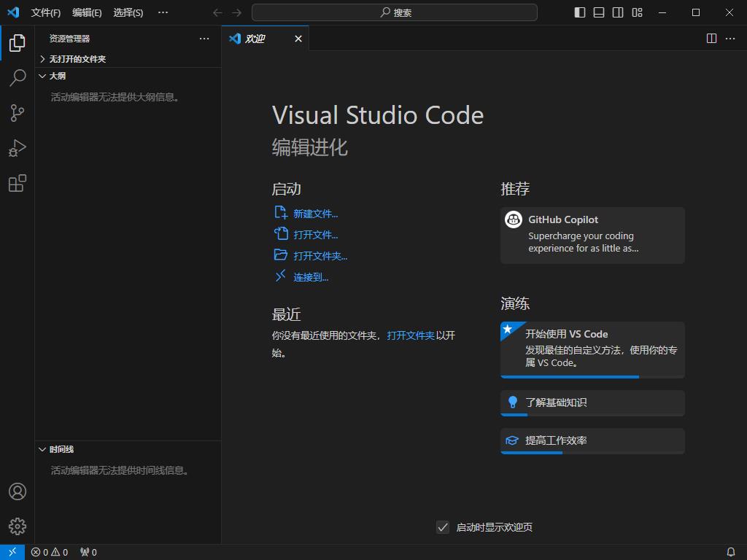
Task: Open the Manage gear icon
Action: tap(18, 526)
